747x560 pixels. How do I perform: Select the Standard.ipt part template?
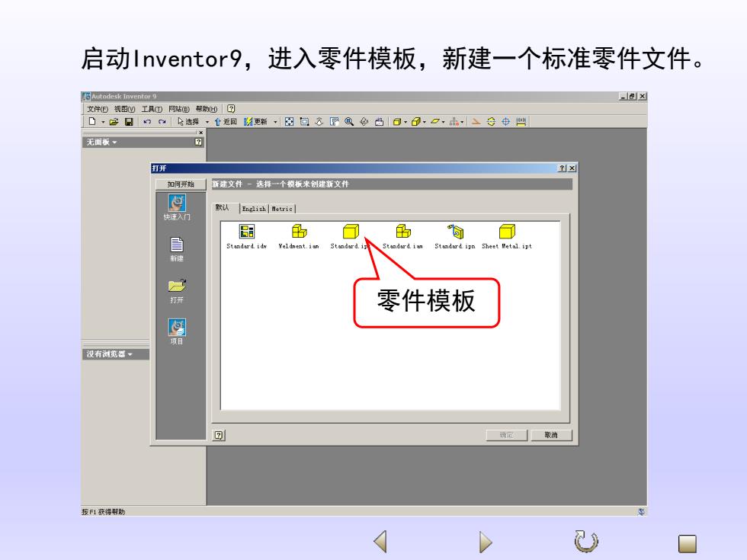pos(351,237)
